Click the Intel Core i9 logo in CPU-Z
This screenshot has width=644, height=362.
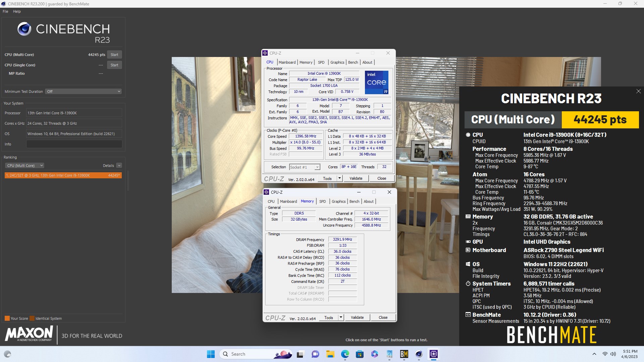pos(376,82)
